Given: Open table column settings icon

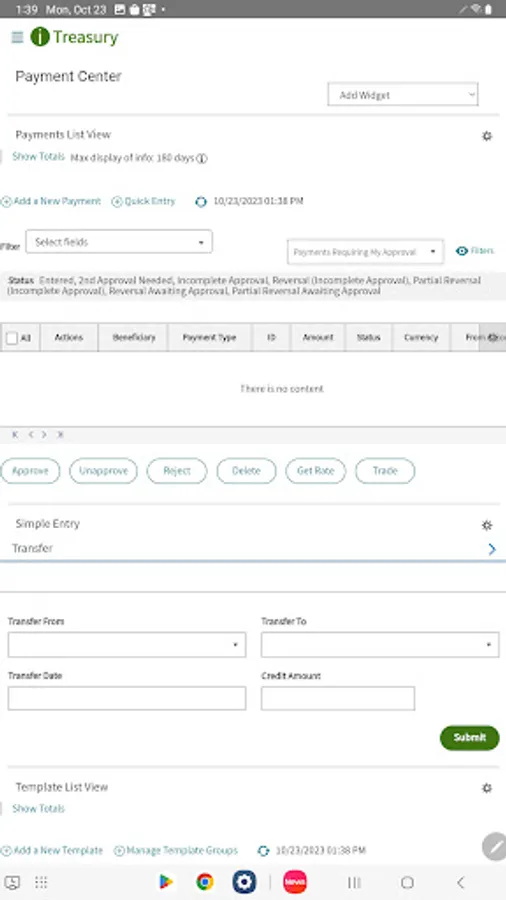Looking at the screenshot, I should [x=492, y=338].
